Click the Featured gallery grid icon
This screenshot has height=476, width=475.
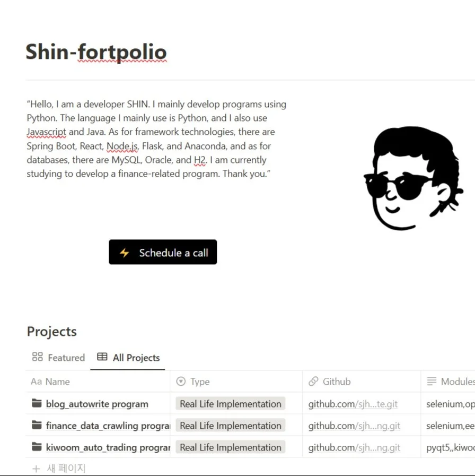coord(37,357)
